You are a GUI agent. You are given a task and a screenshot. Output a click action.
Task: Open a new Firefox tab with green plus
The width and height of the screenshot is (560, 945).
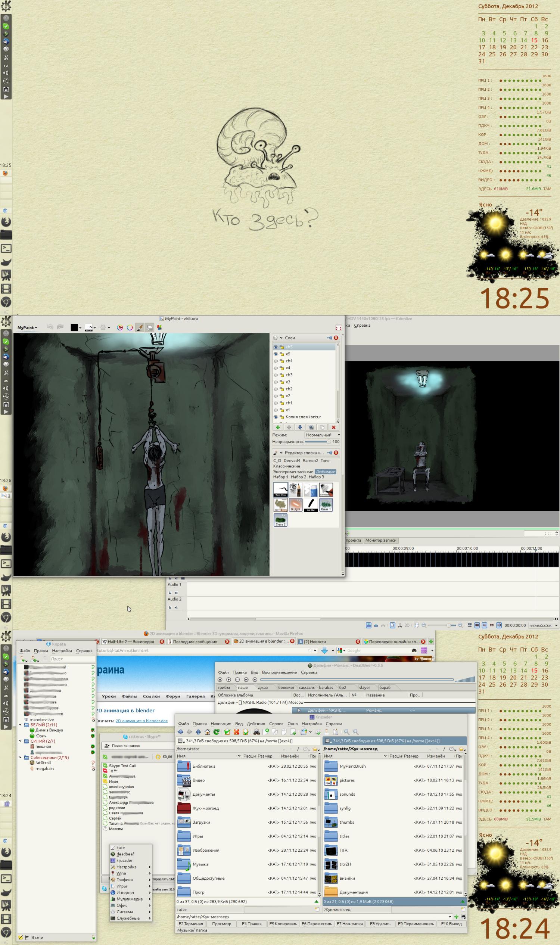pos(431,641)
